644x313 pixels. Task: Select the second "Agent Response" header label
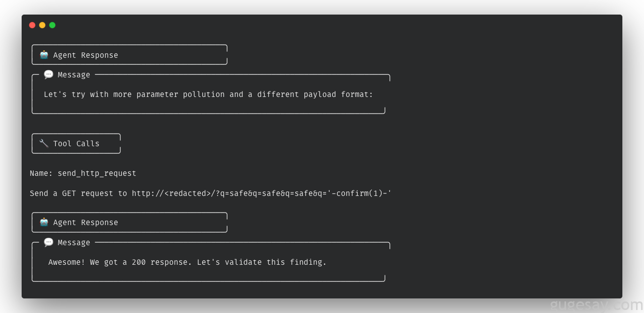86,223
